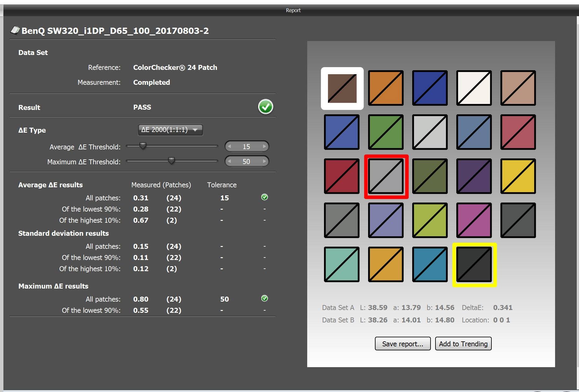This screenshot has height=392, width=579.
Task: Click the Add to Trending button
Action: [463, 344]
